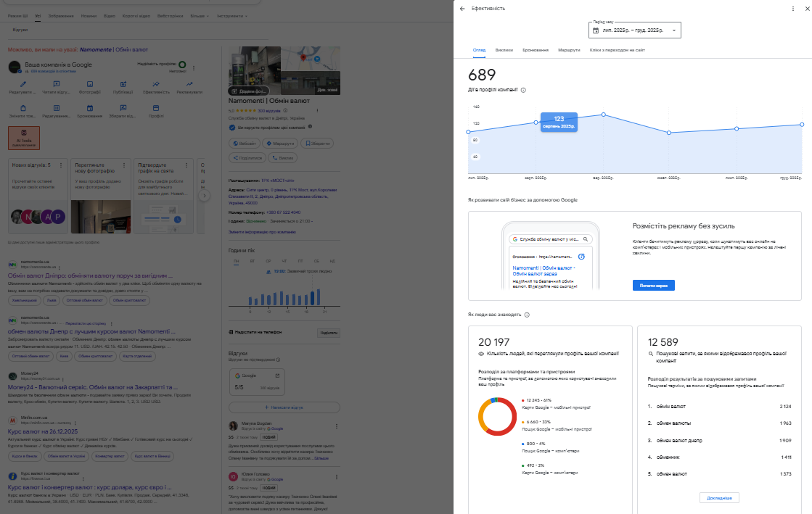Click the info icon next to Дії в профілі компанії
The height and width of the screenshot is (514, 812).
coord(523,90)
